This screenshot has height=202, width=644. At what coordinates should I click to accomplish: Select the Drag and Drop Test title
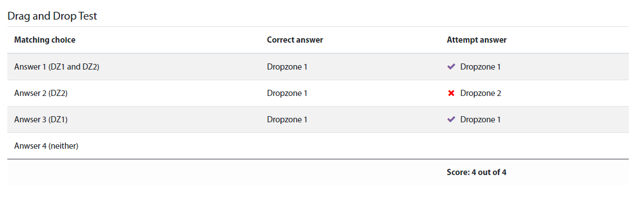(52, 16)
